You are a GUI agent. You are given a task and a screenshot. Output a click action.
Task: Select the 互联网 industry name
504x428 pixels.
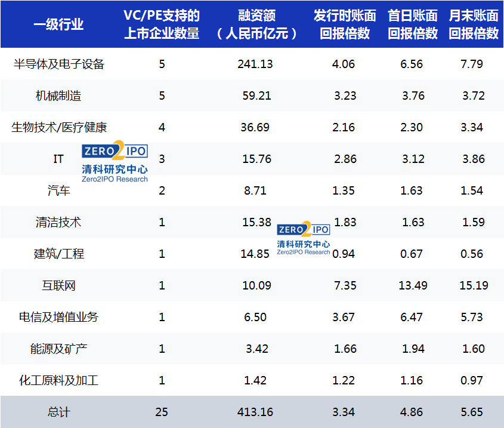tap(58, 285)
